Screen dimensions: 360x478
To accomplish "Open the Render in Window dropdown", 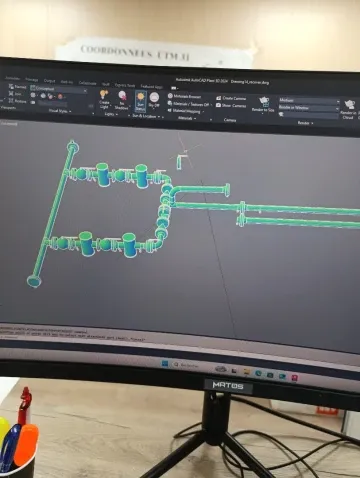I will [x=309, y=108].
